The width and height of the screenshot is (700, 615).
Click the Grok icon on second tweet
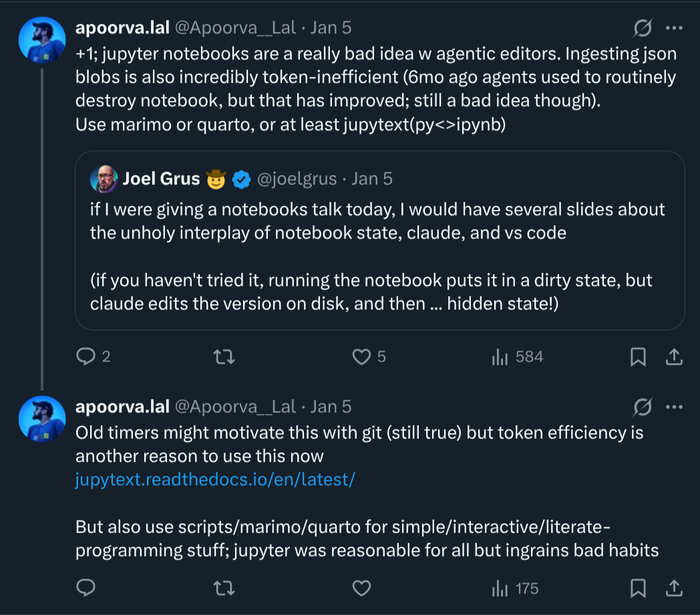(x=643, y=406)
